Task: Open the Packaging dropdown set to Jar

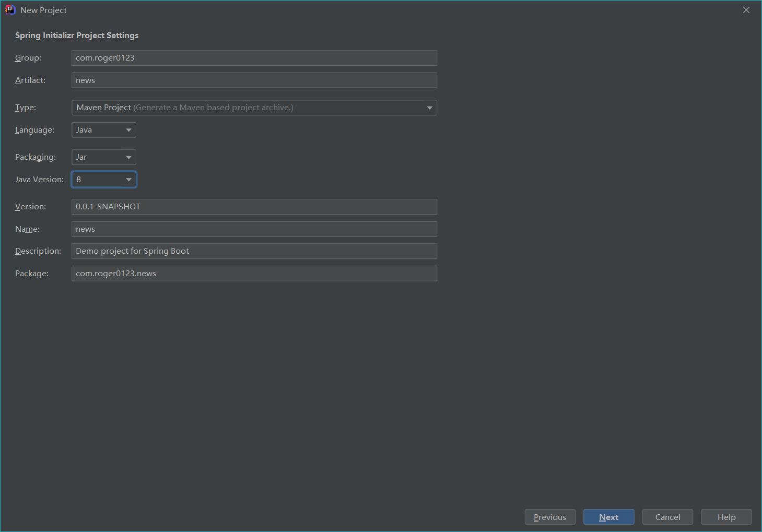Action: point(104,157)
